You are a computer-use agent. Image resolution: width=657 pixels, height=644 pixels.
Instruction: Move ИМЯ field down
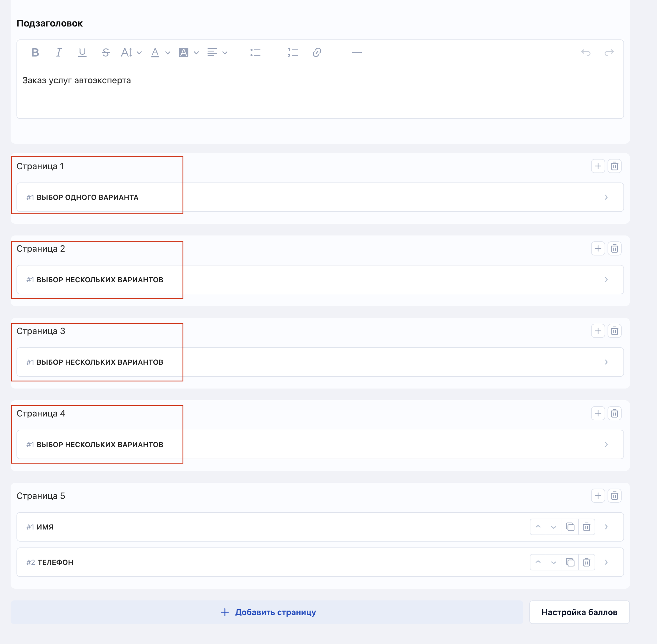(x=553, y=527)
